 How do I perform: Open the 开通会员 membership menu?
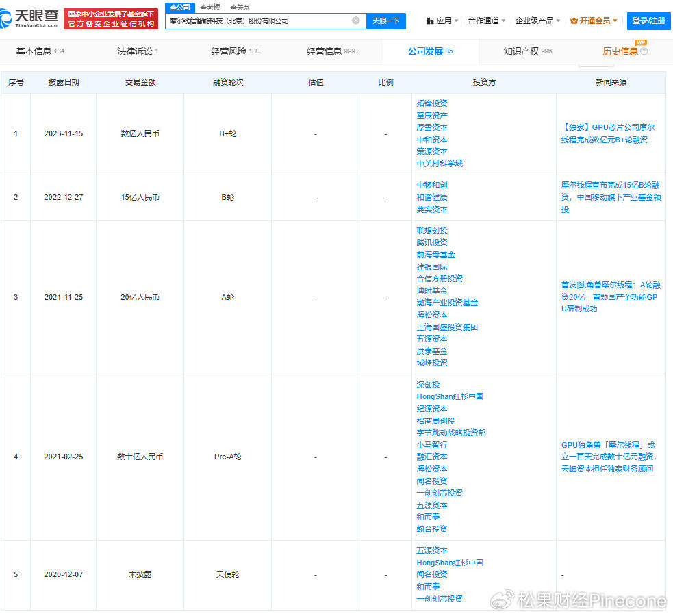point(594,21)
